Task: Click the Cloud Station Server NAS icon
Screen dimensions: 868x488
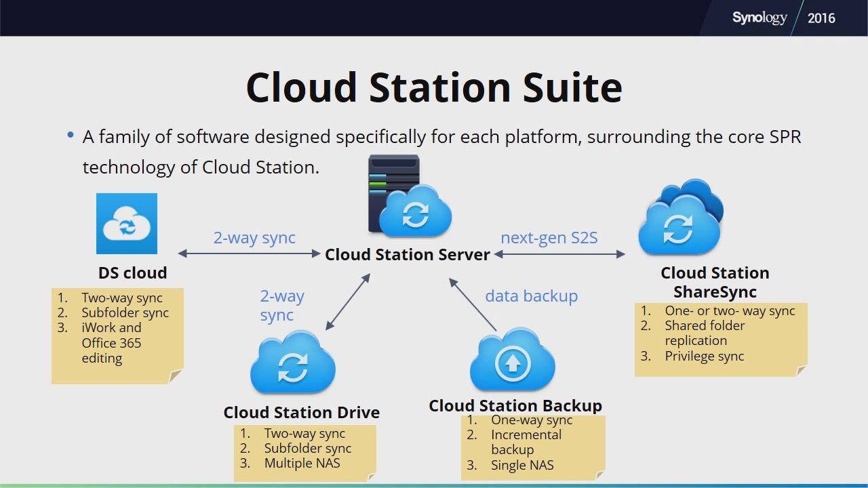Action: point(410,197)
